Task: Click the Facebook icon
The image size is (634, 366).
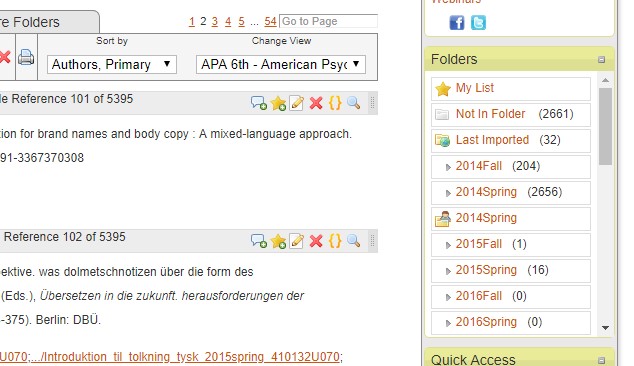Action: [457, 23]
